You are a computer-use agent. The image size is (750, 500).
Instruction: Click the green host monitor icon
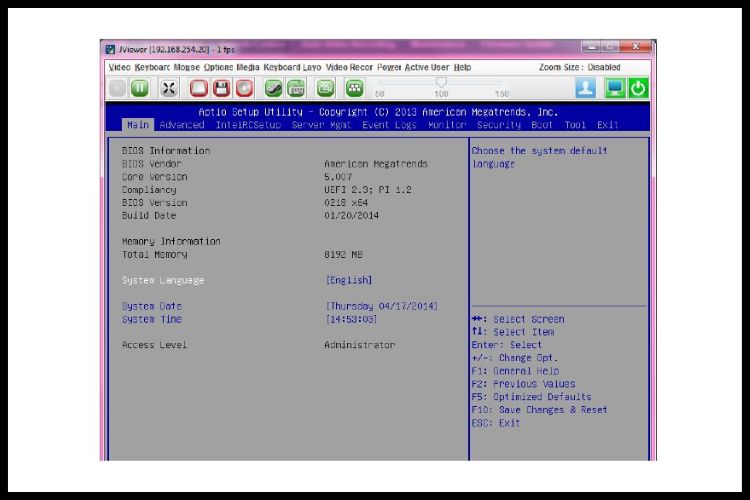[x=614, y=88]
